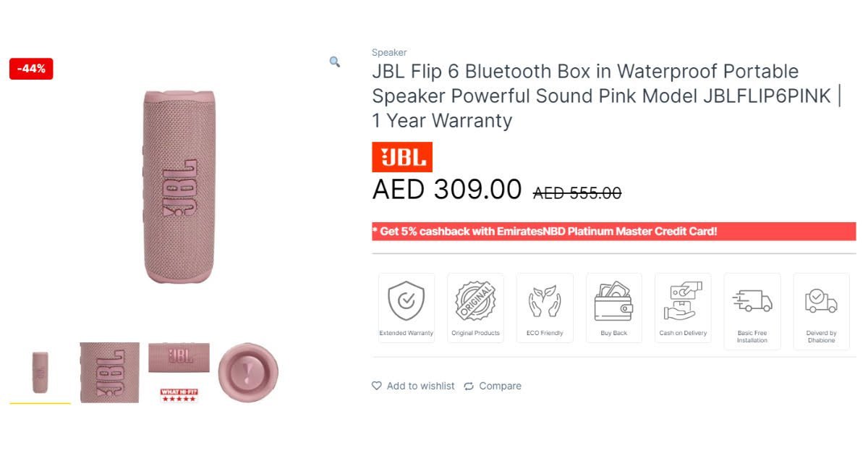Click the EmiratesNBD 5% cashback banner
This screenshot has height=456, width=868.
point(613,232)
